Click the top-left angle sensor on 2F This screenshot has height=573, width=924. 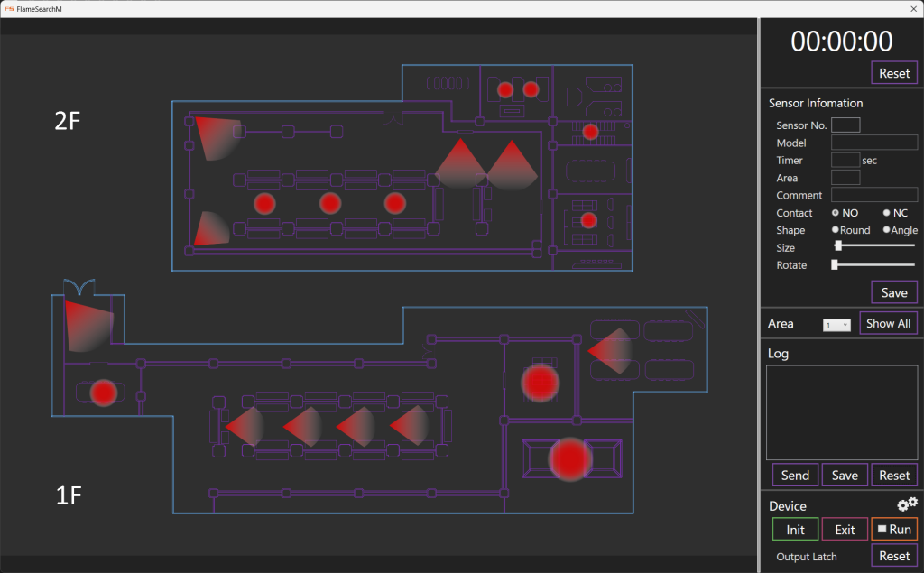click(x=215, y=135)
